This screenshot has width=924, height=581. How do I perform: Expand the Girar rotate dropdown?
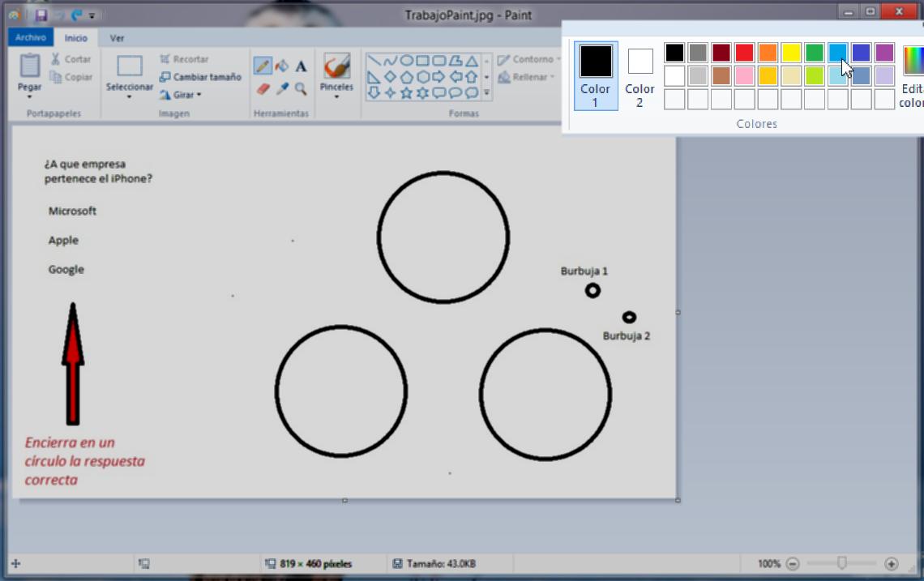(199, 95)
